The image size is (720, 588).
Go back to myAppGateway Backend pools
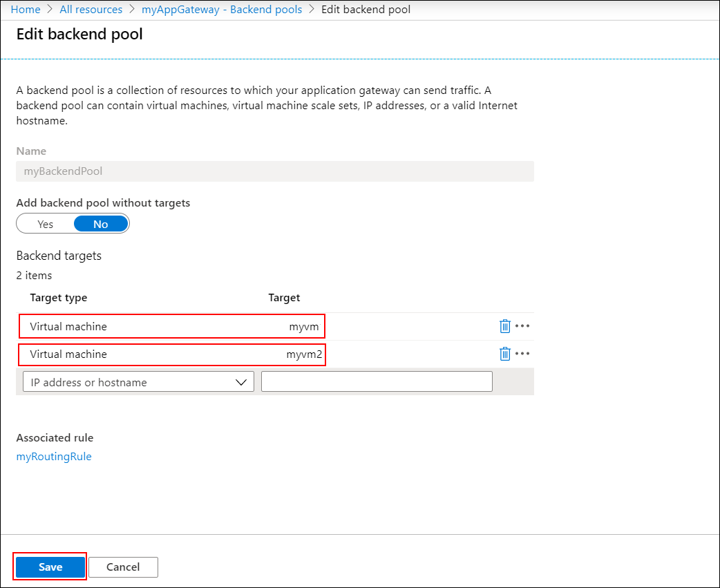tap(221, 9)
